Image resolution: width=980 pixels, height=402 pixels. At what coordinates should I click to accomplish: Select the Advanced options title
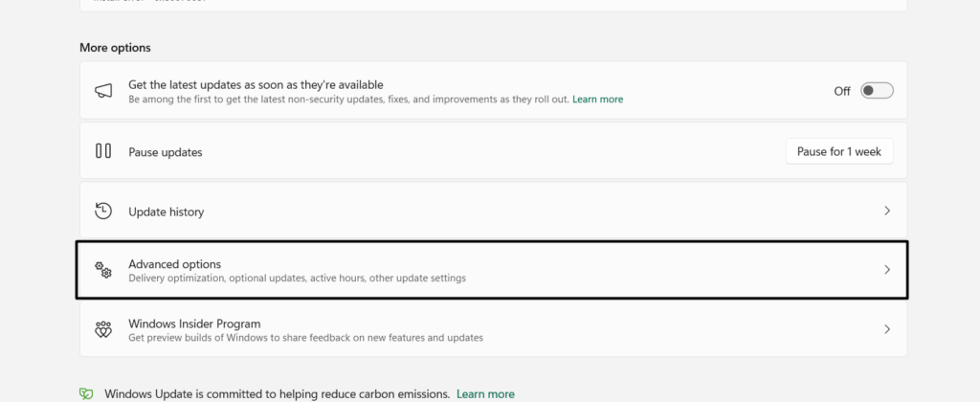tap(175, 263)
